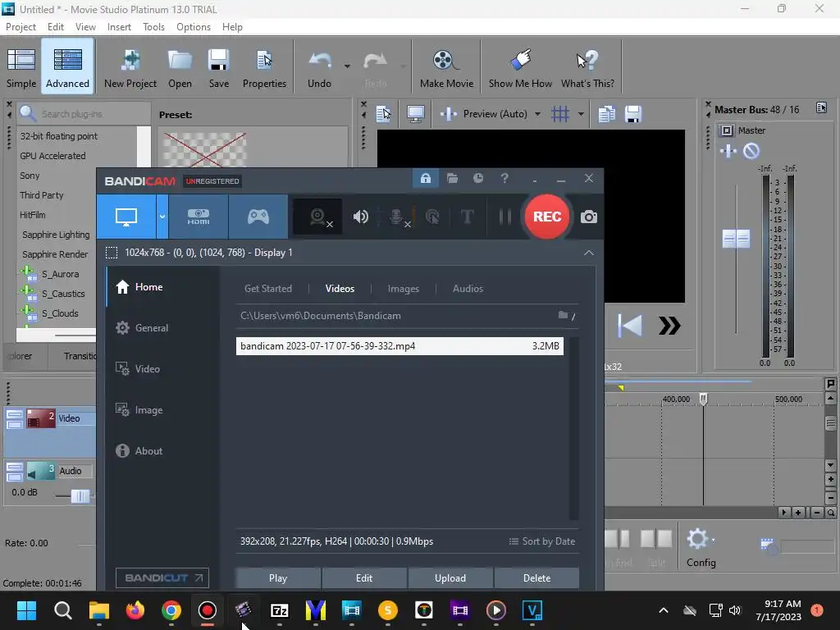Open Bandicam help question mark
The width and height of the screenshot is (840, 630).
tap(504, 178)
